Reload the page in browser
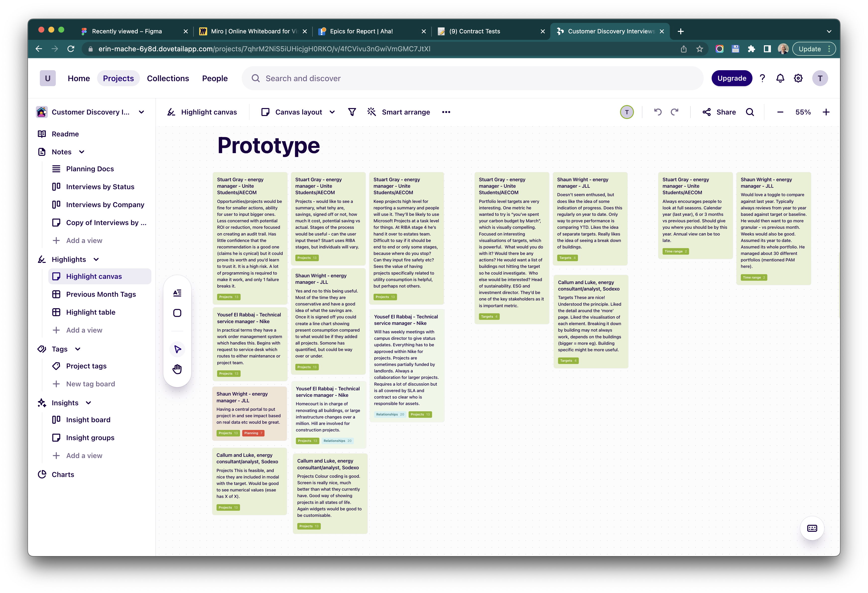 click(71, 49)
